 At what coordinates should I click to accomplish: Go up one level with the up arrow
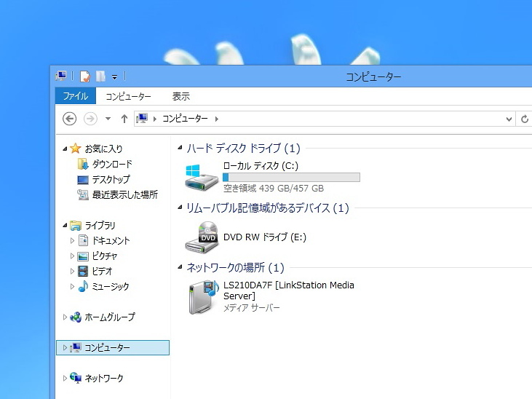[124, 119]
